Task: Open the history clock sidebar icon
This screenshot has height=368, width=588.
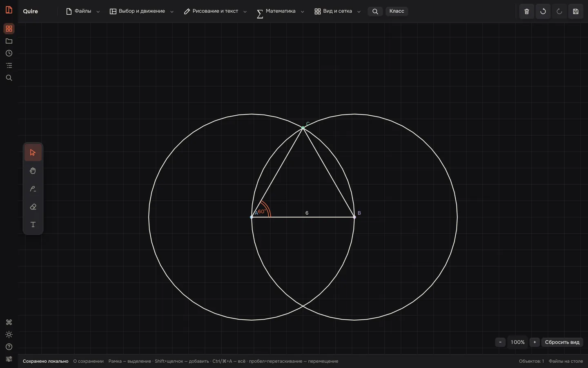Action: (9, 53)
